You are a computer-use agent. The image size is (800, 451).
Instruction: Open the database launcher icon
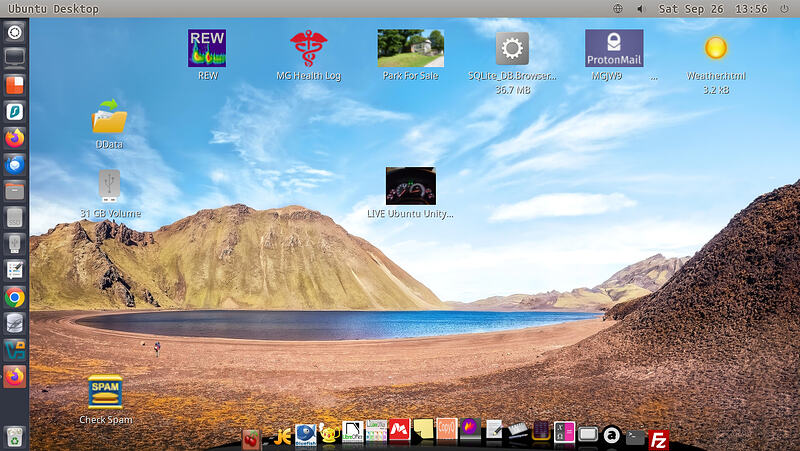[14, 324]
